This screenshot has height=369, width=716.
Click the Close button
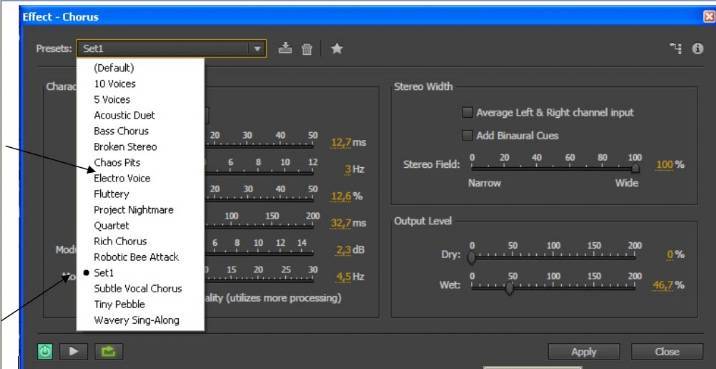click(667, 352)
